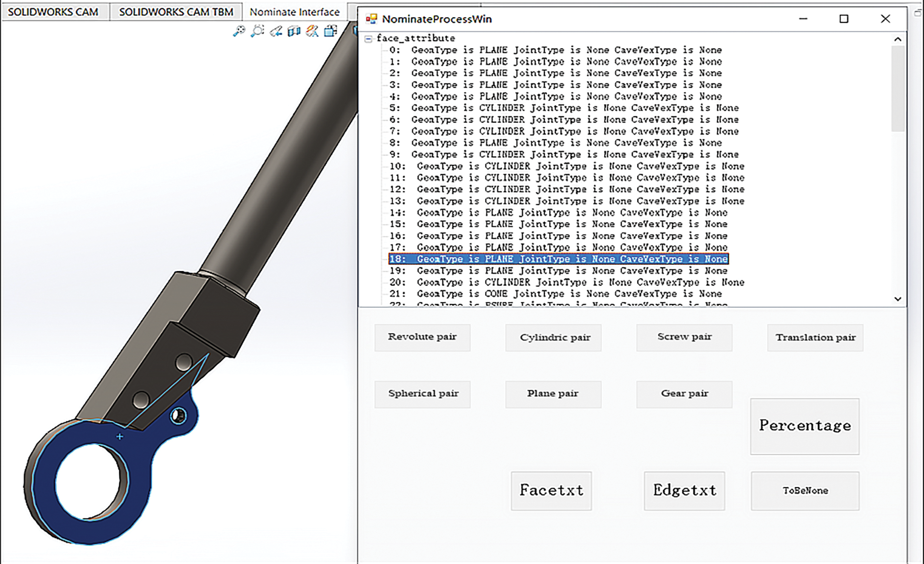Viewport: 924px width, 564px height.
Task: Select the Nominate Interface tab
Action: 295,12
